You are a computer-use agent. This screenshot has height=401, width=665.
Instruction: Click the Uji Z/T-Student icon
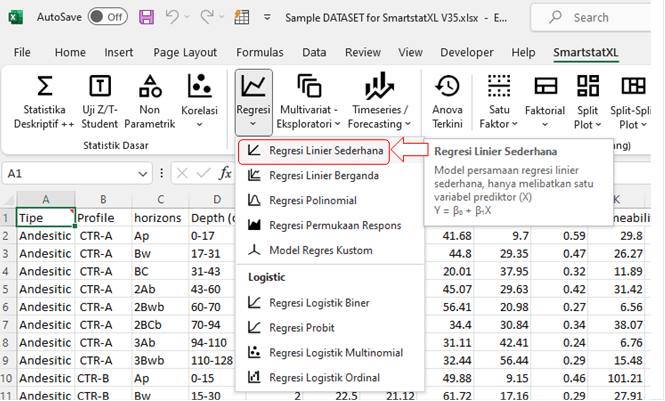pos(100,88)
